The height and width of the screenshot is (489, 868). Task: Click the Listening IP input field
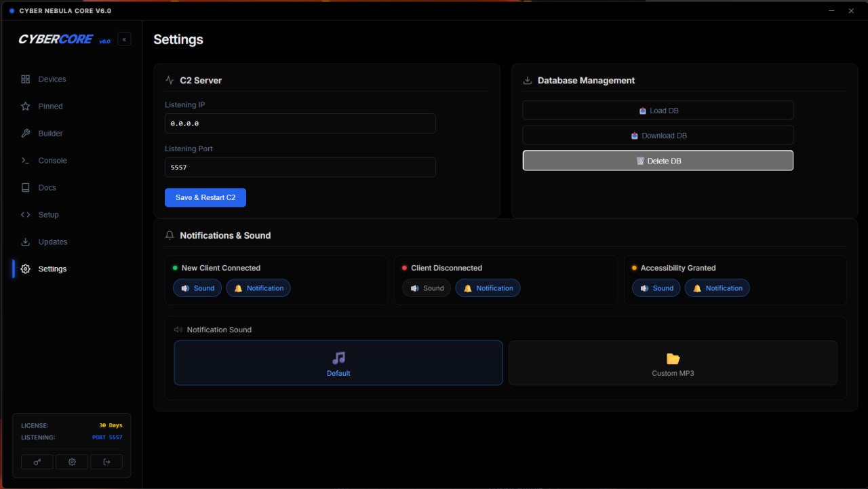pyautogui.click(x=300, y=123)
